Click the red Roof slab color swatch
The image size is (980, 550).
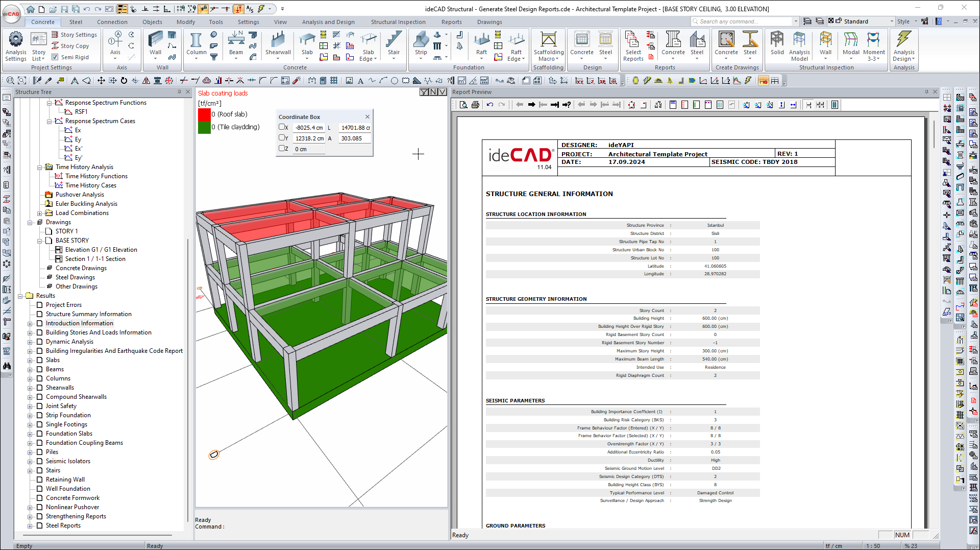point(204,114)
